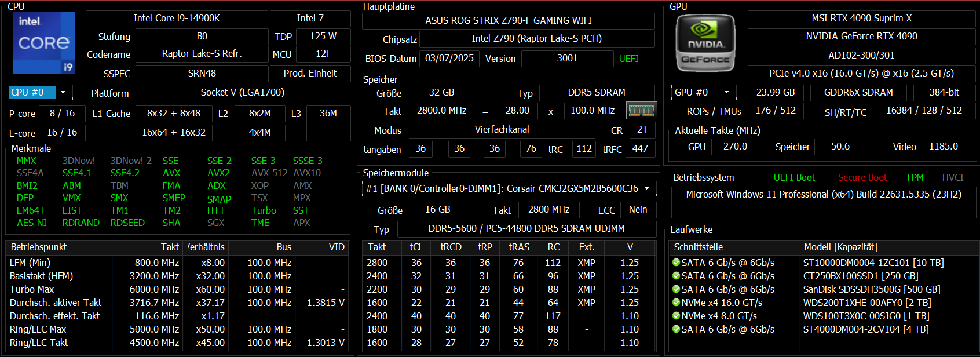Click the AD102-300/301 GPU chip field

click(862, 55)
